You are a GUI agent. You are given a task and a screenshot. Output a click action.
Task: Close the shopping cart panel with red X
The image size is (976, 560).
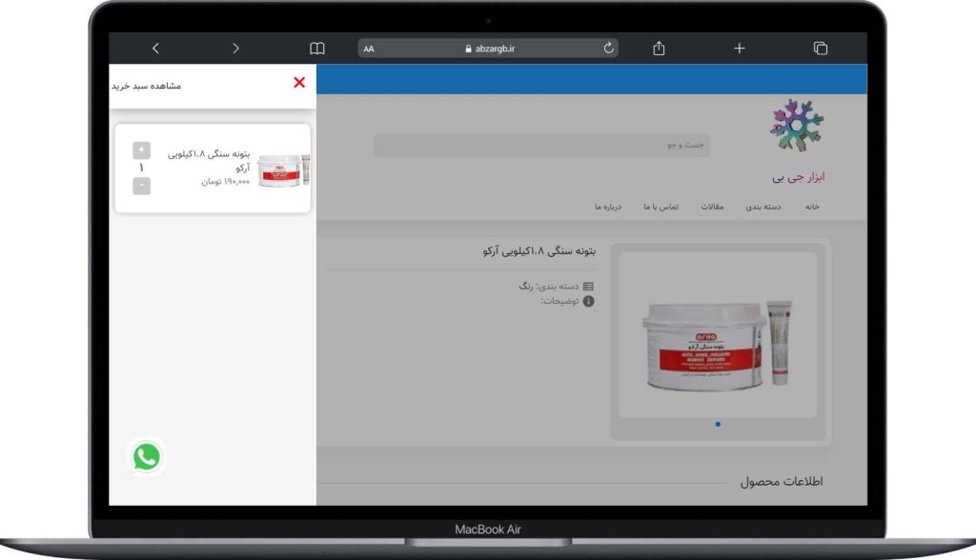click(299, 83)
